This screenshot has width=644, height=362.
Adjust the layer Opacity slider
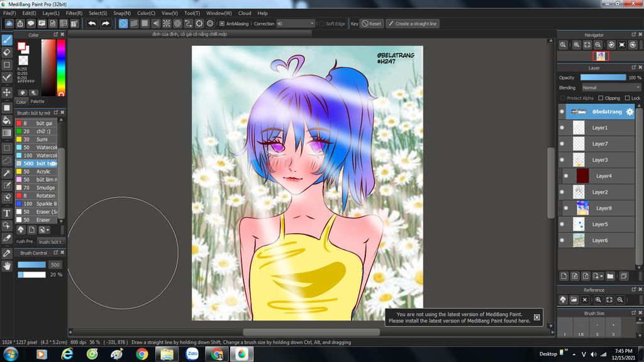point(603,77)
